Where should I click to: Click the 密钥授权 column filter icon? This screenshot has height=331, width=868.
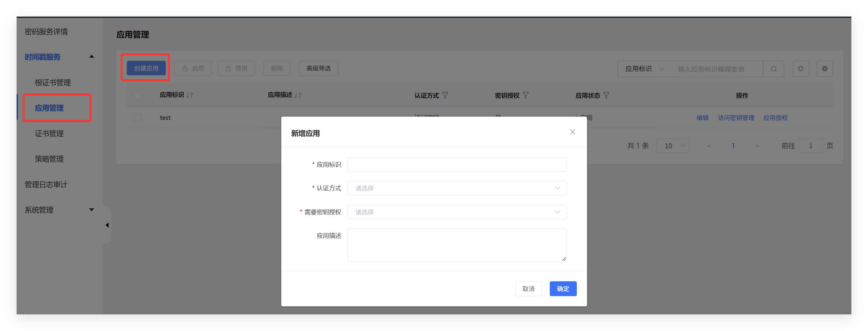click(525, 95)
